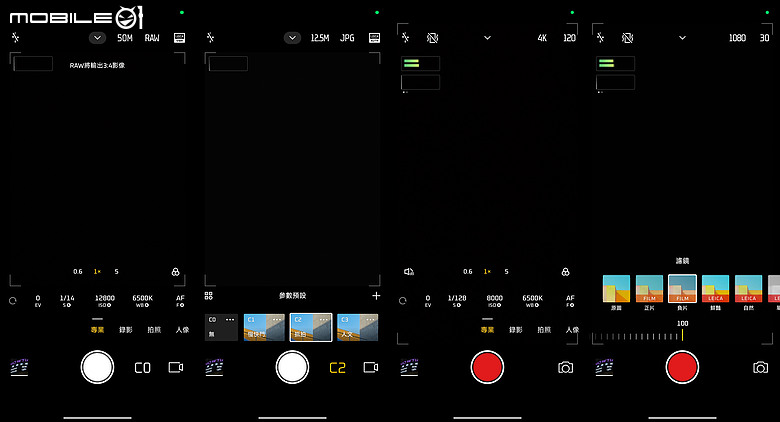Select 0.6 zoom on the 50M screen

78,272
